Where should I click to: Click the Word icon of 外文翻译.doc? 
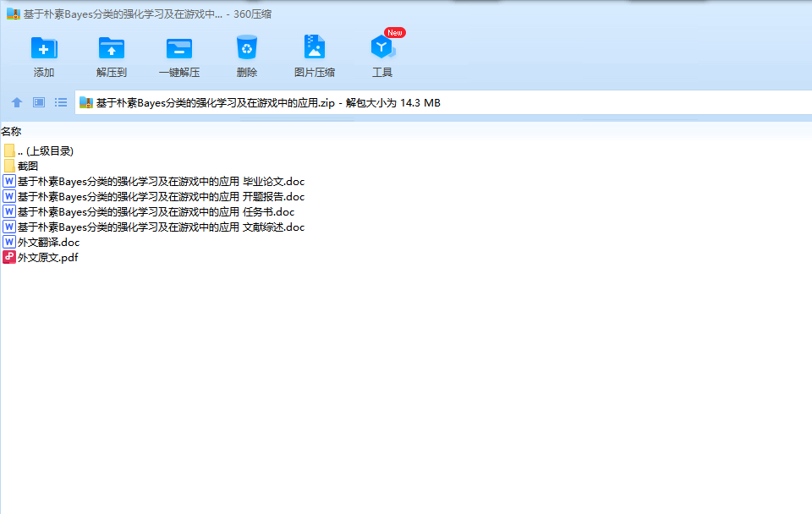9,242
